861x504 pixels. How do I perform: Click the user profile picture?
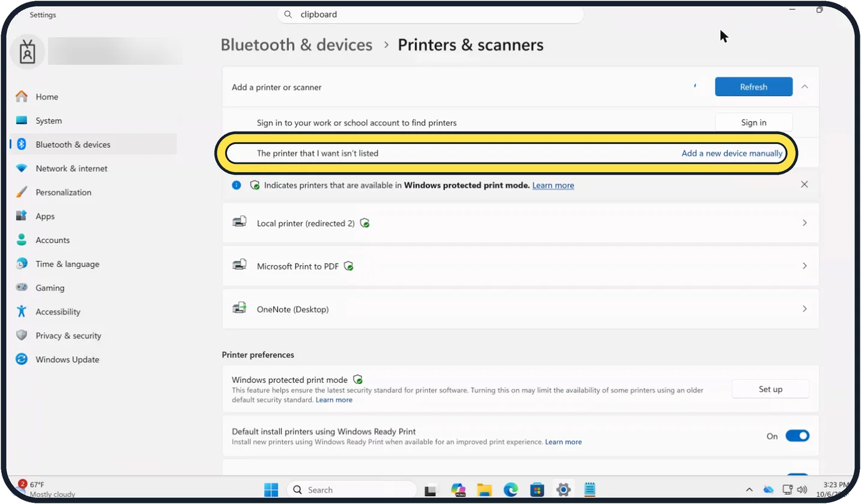pyautogui.click(x=28, y=52)
